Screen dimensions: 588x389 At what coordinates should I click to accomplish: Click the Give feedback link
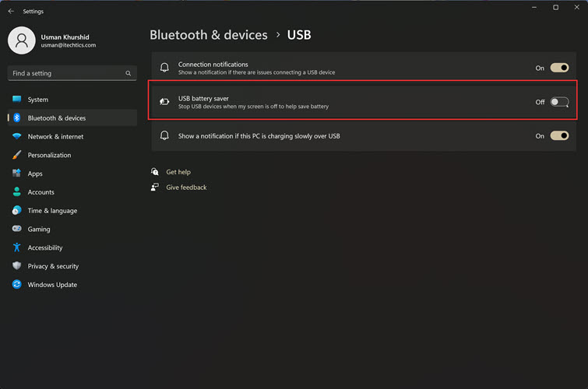[186, 187]
